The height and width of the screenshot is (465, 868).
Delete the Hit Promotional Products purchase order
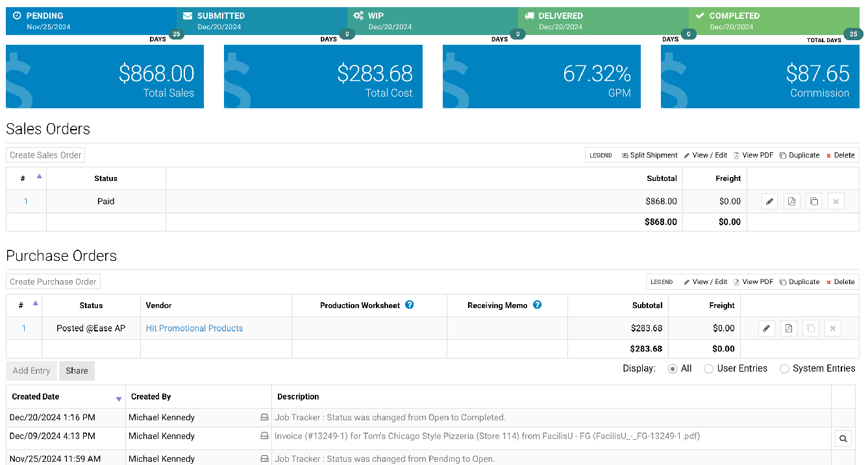tap(832, 328)
